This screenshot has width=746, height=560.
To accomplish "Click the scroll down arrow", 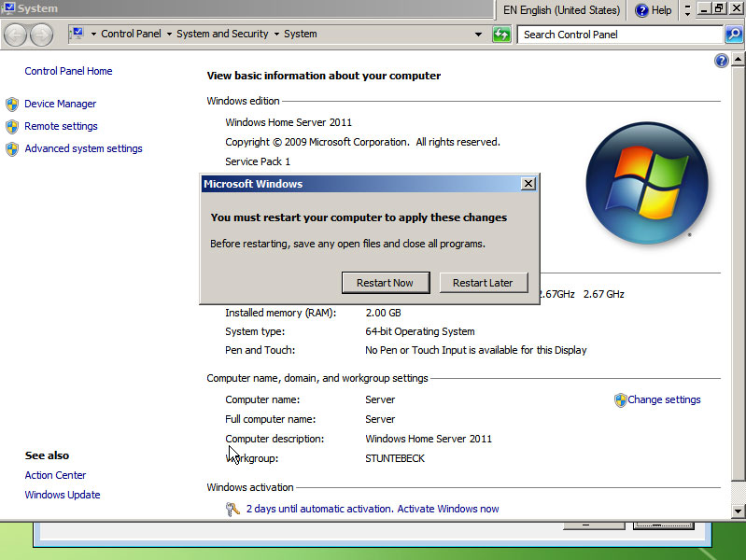I will tap(738, 511).
